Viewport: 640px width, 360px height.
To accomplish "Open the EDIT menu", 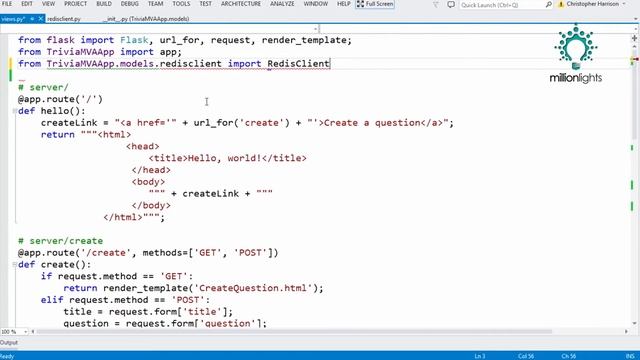I will pos(27,4).
